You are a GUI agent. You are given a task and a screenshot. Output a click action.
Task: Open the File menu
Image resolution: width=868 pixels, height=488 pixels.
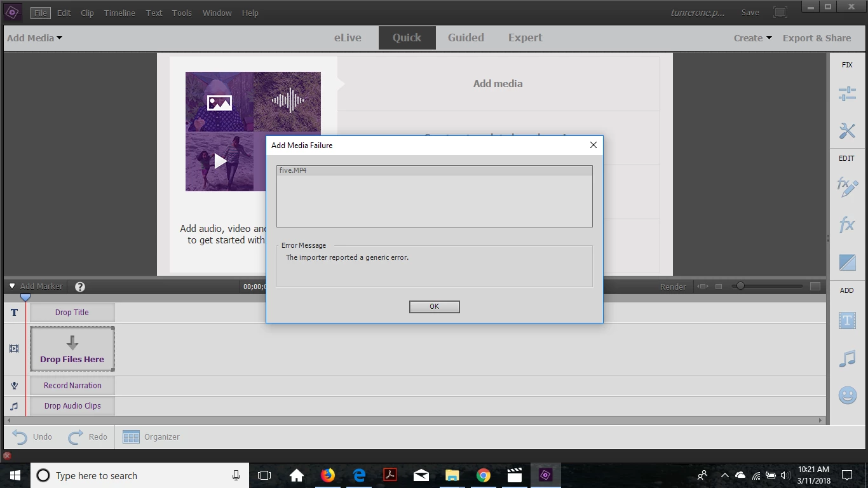(40, 13)
